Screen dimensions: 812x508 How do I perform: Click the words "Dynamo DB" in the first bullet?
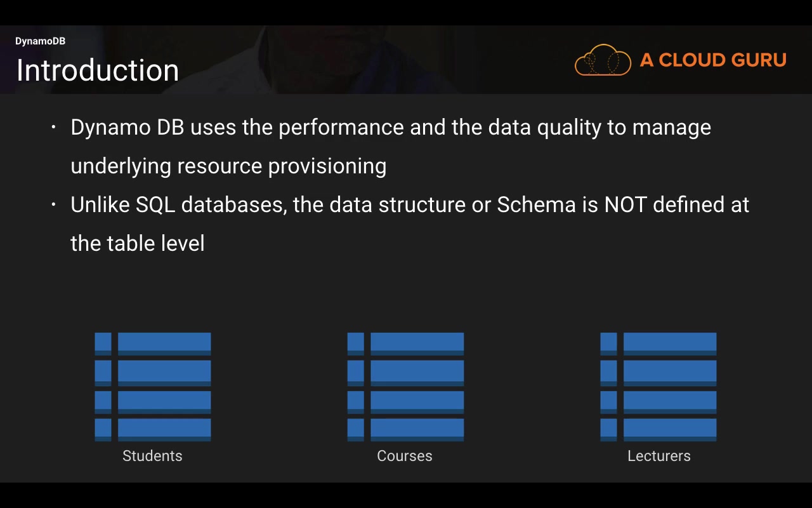(x=128, y=128)
